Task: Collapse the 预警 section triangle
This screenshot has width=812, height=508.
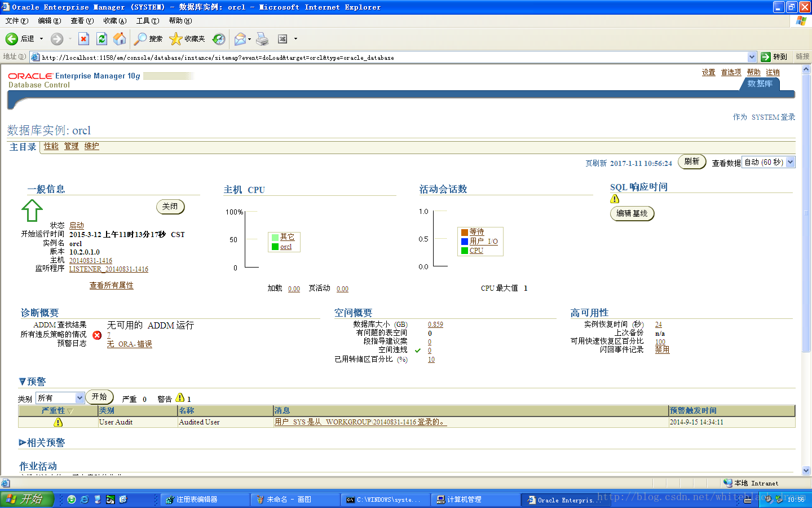Action: click(x=23, y=382)
